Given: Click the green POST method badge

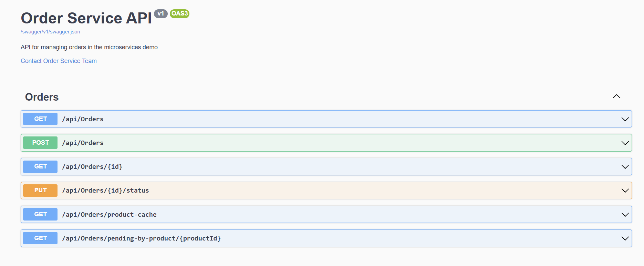Looking at the screenshot, I should [40, 143].
